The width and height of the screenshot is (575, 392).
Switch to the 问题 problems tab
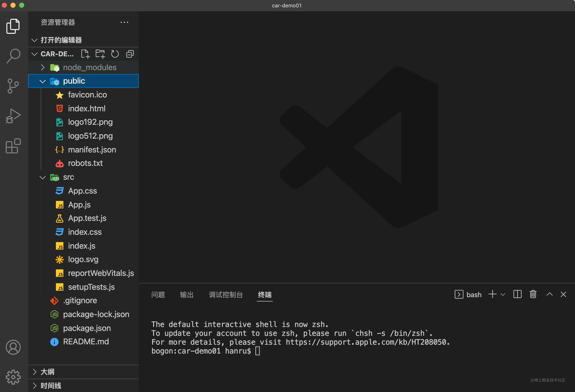[158, 295]
